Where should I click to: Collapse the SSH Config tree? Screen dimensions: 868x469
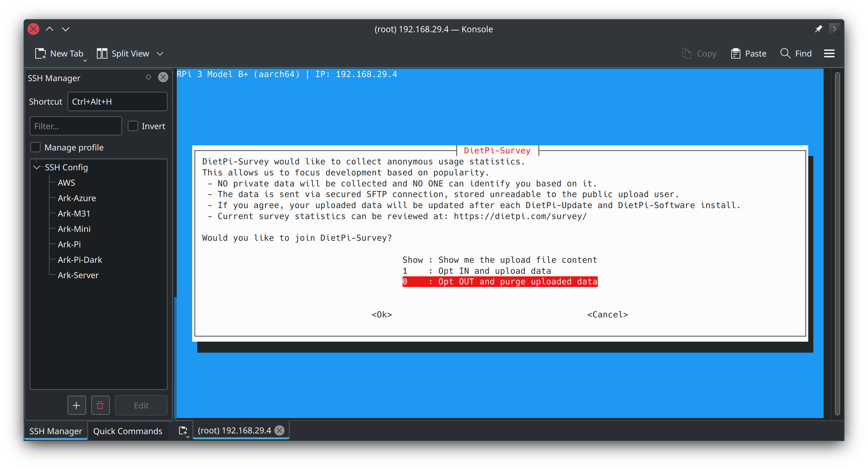pos(37,167)
